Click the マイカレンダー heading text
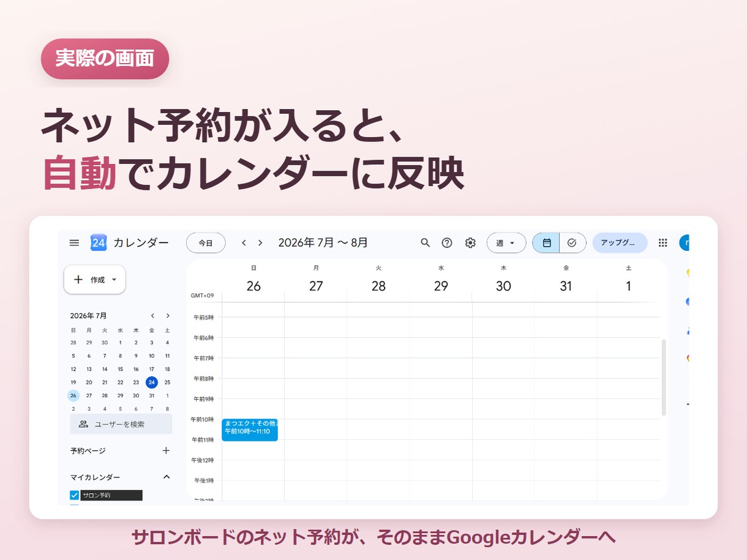The image size is (747, 560). pos(96,477)
